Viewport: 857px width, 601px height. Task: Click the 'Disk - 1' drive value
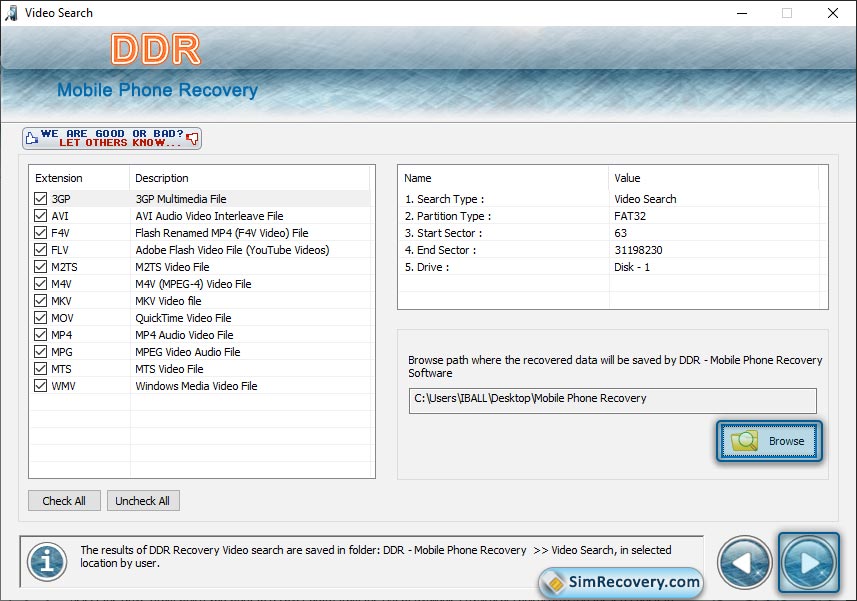[632, 267]
